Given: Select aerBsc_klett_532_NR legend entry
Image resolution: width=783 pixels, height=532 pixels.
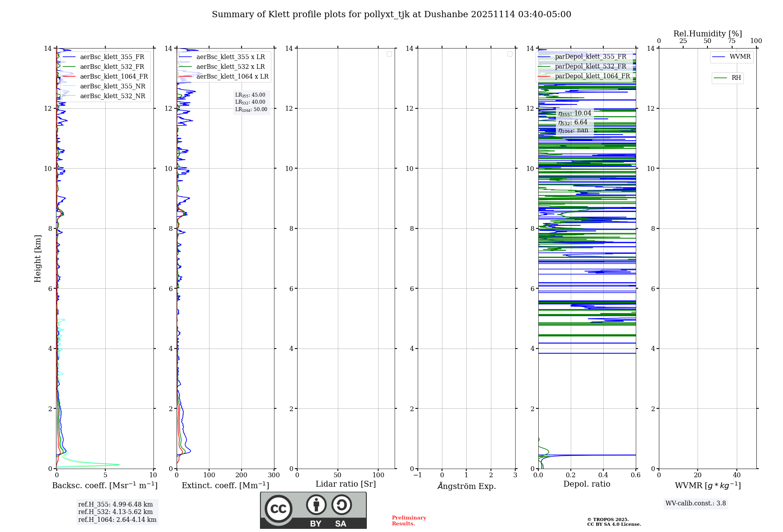Looking at the screenshot, I should [112, 96].
